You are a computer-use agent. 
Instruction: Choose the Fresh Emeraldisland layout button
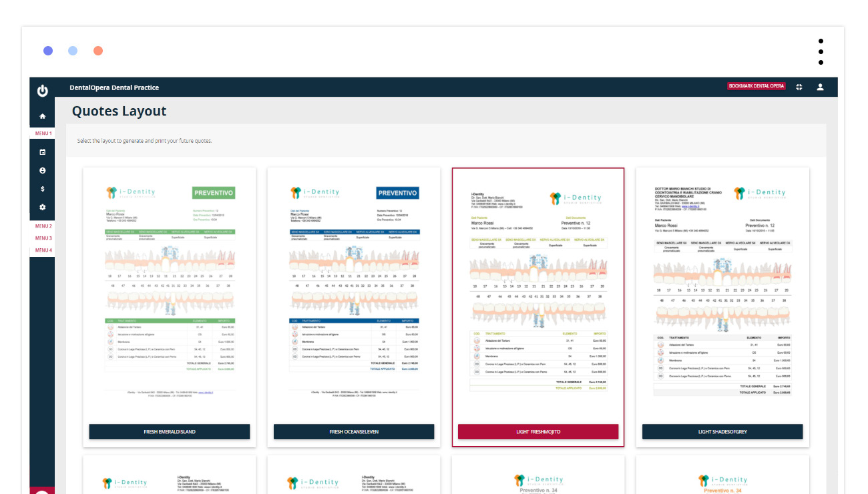(x=170, y=432)
